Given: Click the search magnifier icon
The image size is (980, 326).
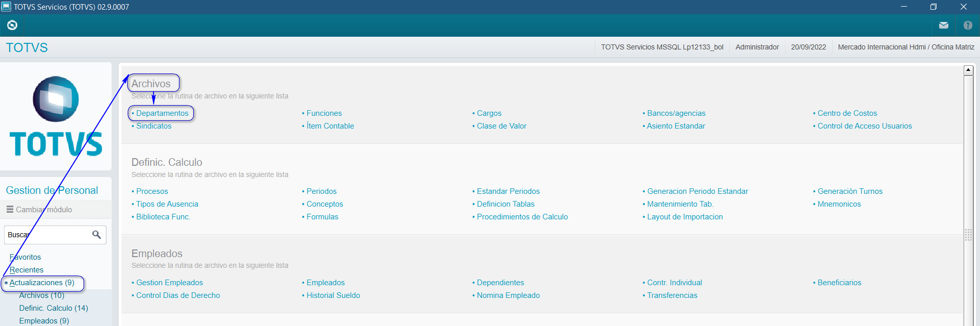Looking at the screenshot, I should coord(96,235).
